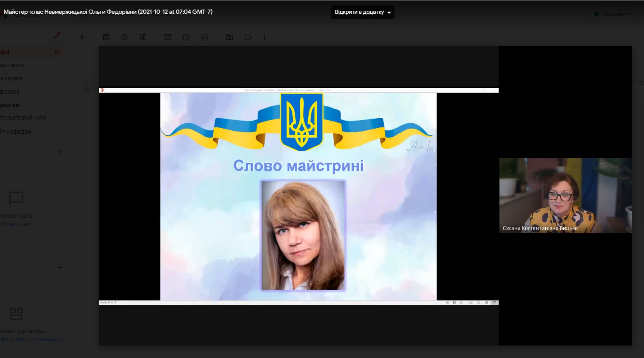Click the plus button above the chat section
Image resolution: width=644 pixels, height=358 pixels.
coord(60,152)
